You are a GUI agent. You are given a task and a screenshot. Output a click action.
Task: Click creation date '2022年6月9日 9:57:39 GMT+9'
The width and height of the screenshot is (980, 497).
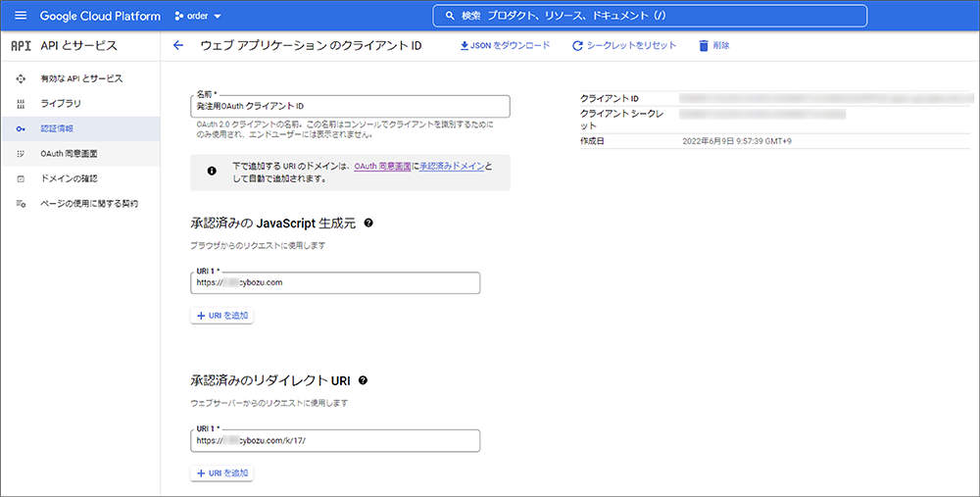tap(737, 141)
